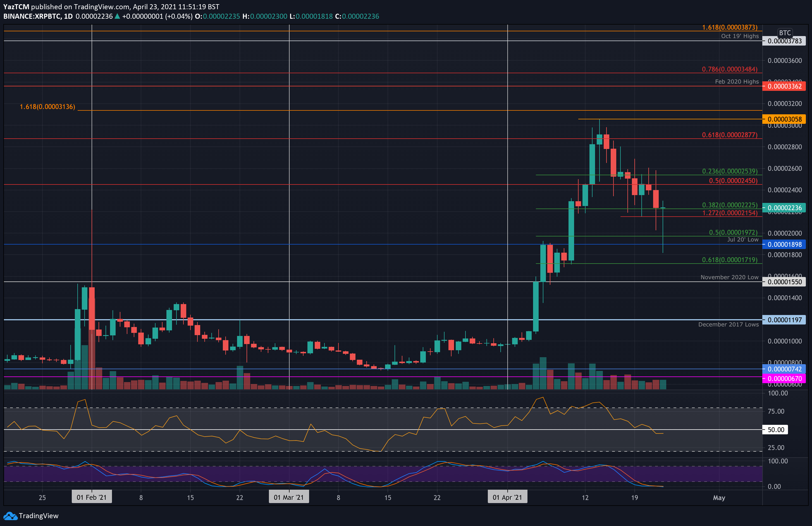Click the 1.618(0.00003873) Fibonacci label
This screenshot has width=812, height=526.
(x=729, y=27)
